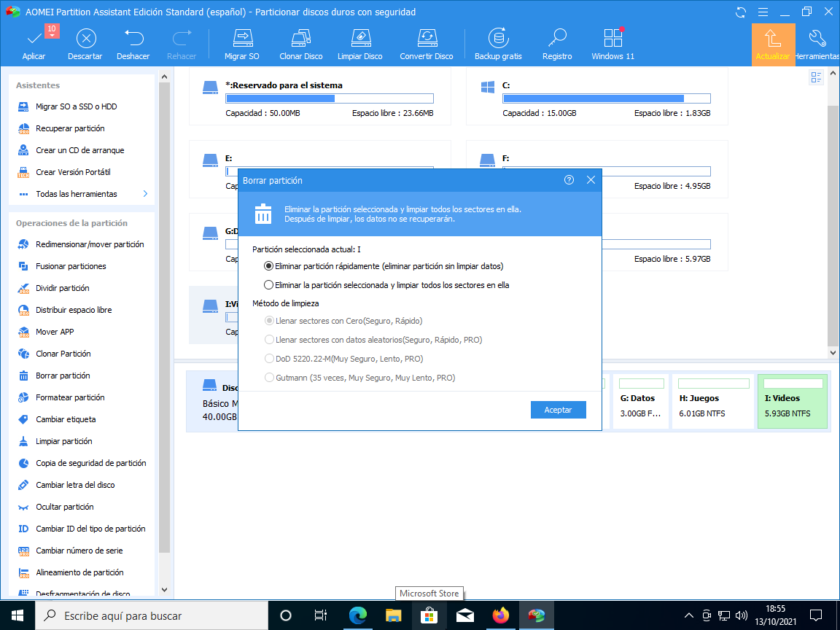
Task: Open Windows 11 checker
Action: coord(612,44)
